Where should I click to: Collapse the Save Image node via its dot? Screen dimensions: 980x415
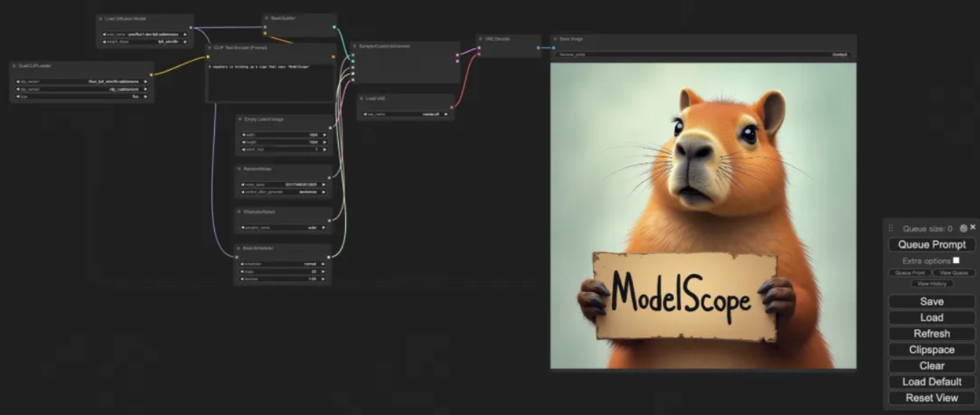point(555,39)
